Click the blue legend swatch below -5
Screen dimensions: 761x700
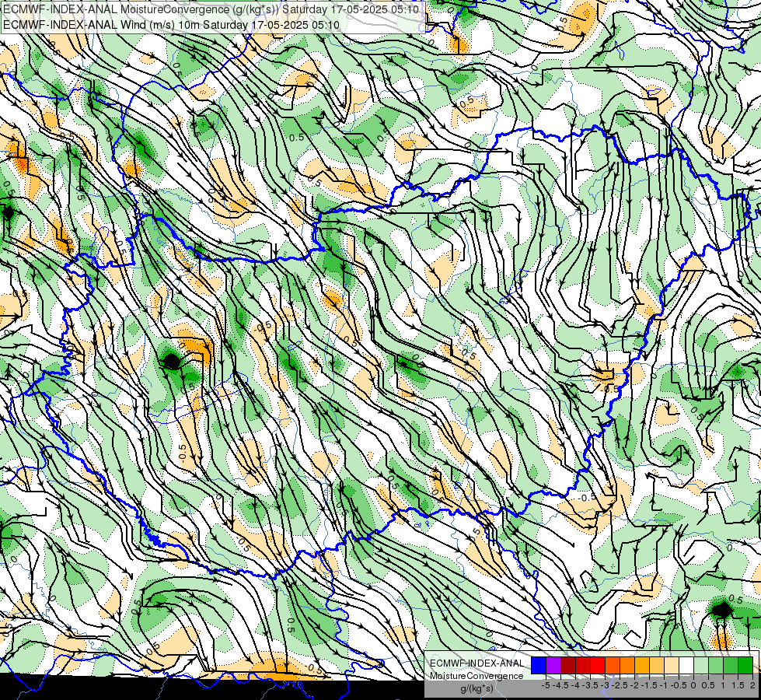point(539,665)
